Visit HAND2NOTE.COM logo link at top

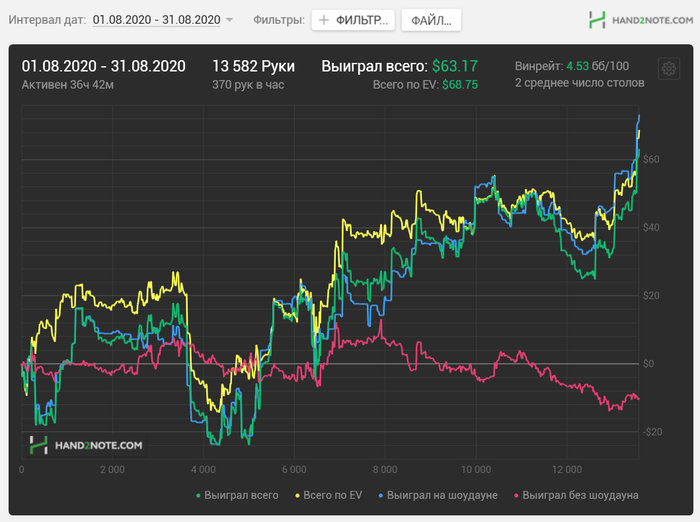coord(641,20)
